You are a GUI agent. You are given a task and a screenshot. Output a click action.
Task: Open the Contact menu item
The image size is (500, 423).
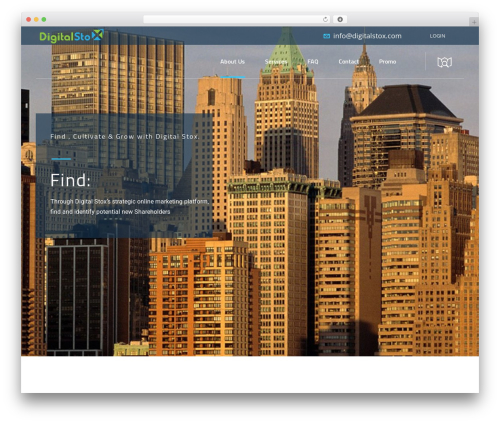[348, 62]
